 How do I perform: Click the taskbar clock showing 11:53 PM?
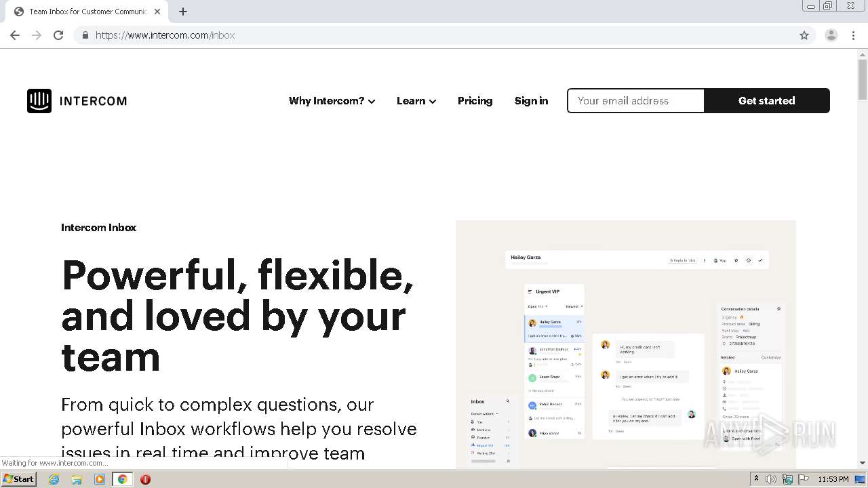click(833, 479)
